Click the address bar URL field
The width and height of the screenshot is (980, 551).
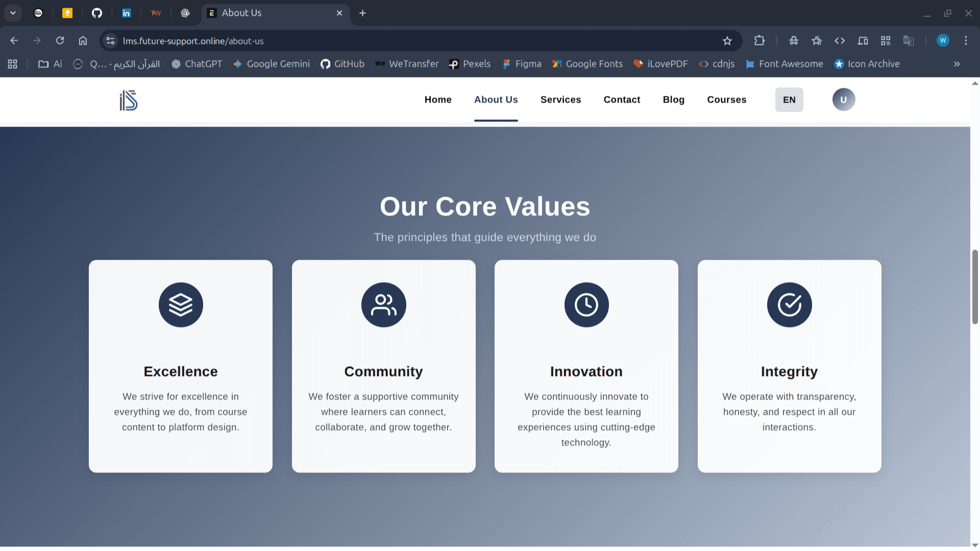coord(357,41)
